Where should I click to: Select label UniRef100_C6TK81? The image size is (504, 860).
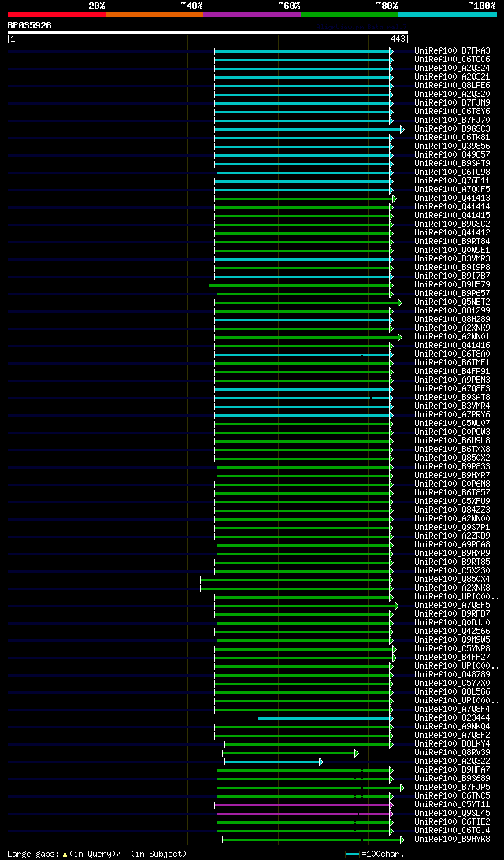pos(453,137)
